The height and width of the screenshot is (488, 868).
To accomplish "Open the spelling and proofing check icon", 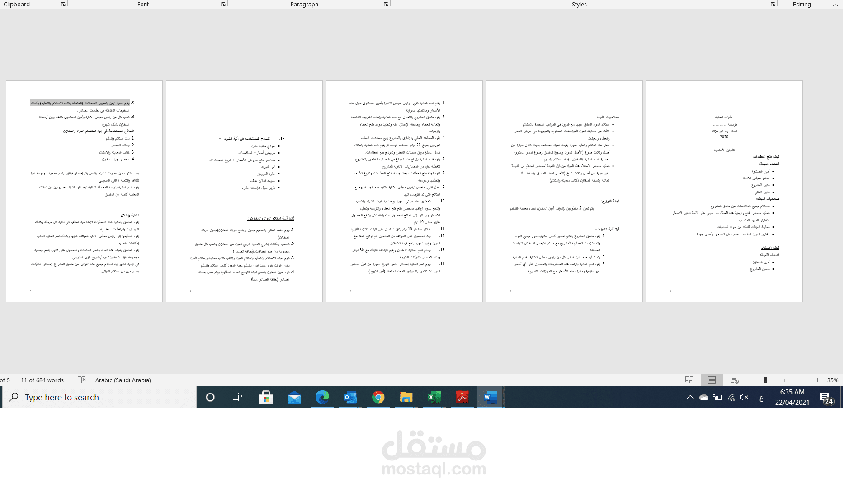I will coord(82,380).
